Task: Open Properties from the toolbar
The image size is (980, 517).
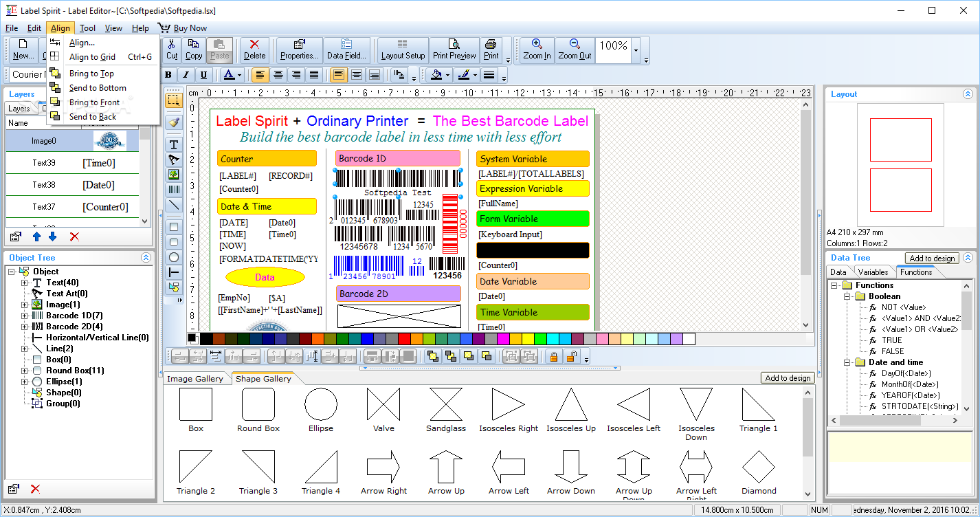Action: tap(300, 50)
